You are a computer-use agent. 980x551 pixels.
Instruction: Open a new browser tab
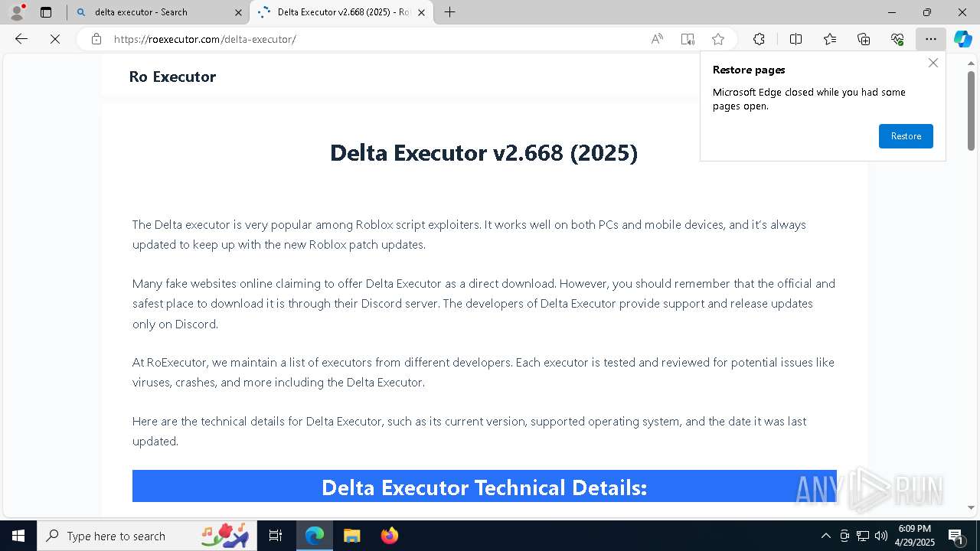click(x=450, y=12)
